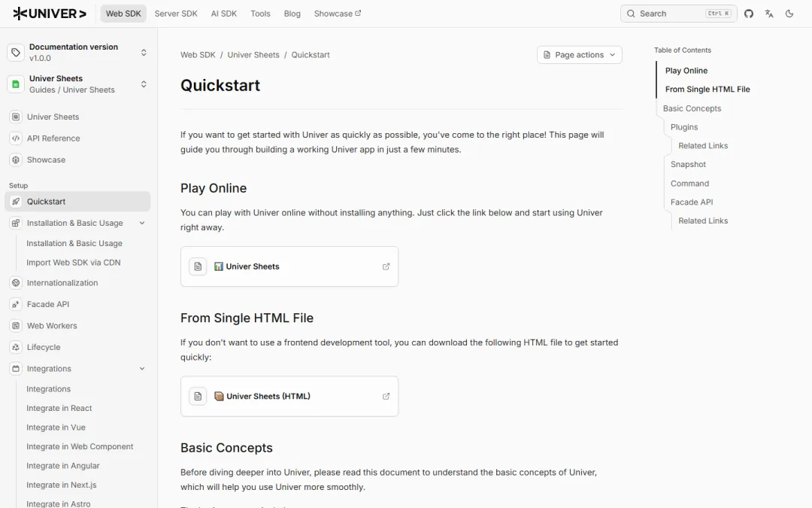812x508 pixels.
Task: Open the Univer Sheets (HTML) card link
Action: [289, 396]
